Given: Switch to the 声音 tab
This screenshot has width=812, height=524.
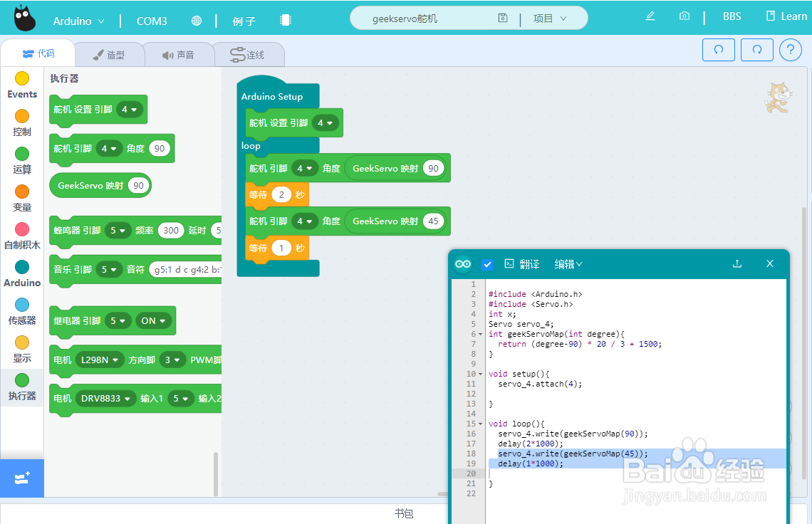Looking at the screenshot, I should point(178,55).
